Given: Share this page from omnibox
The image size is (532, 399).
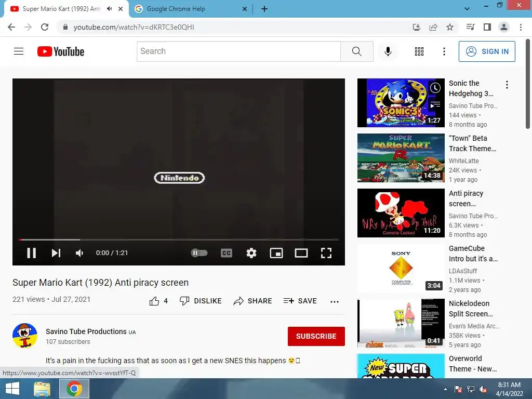Looking at the screenshot, I should point(433,27).
